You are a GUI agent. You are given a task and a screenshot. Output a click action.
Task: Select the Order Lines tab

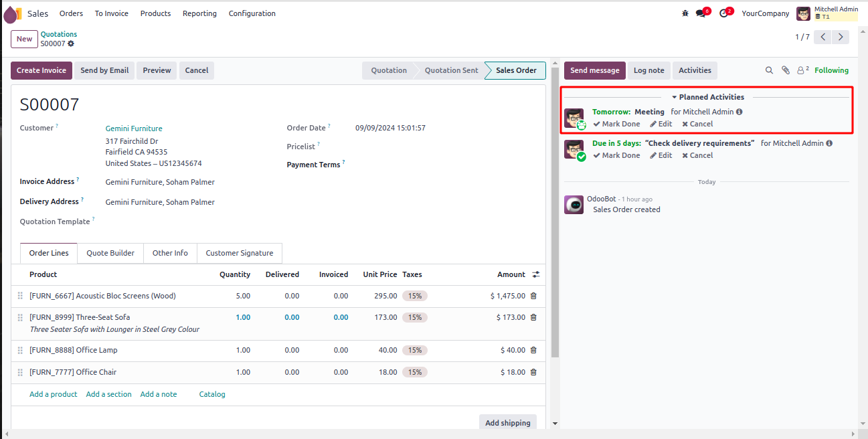pos(49,253)
